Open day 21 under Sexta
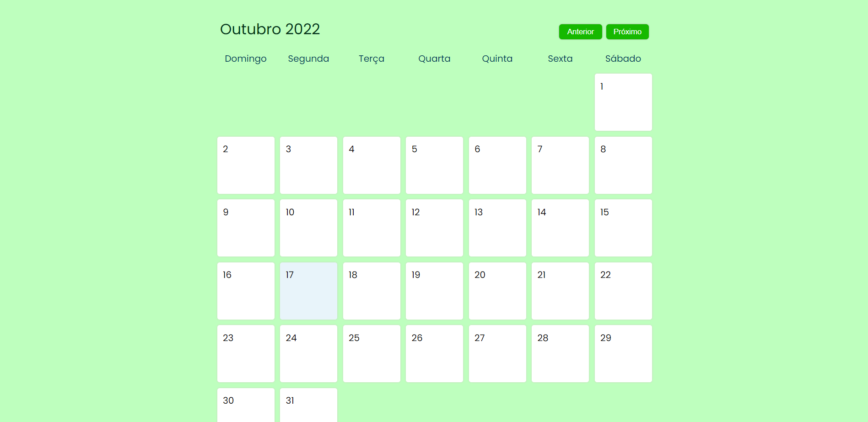Screen dimensions: 868x422 point(560,291)
